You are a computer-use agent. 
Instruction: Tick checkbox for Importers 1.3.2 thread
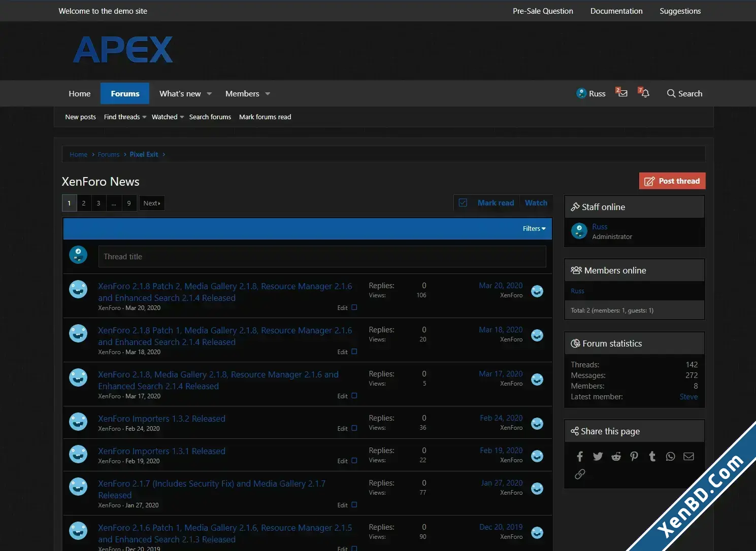coord(354,428)
